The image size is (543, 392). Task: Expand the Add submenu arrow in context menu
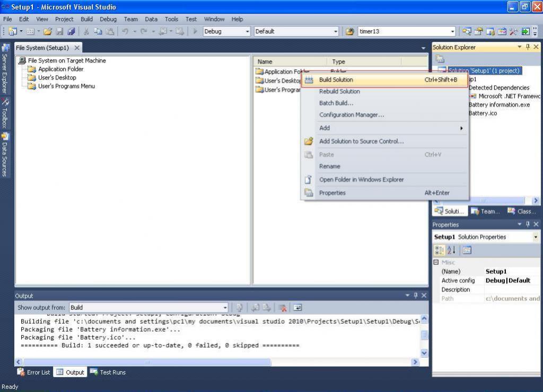click(x=461, y=128)
